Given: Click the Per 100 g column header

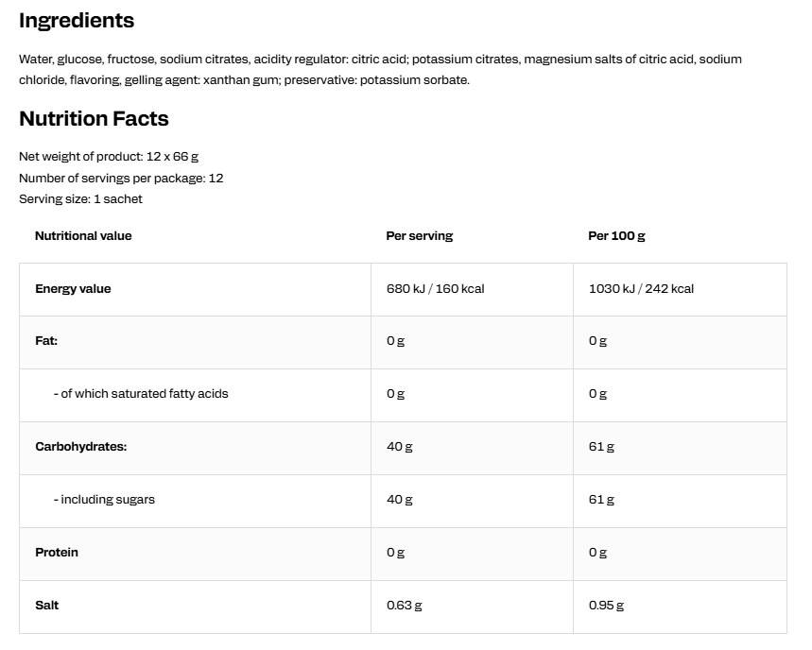Looking at the screenshot, I should click(x=616, y=236).
